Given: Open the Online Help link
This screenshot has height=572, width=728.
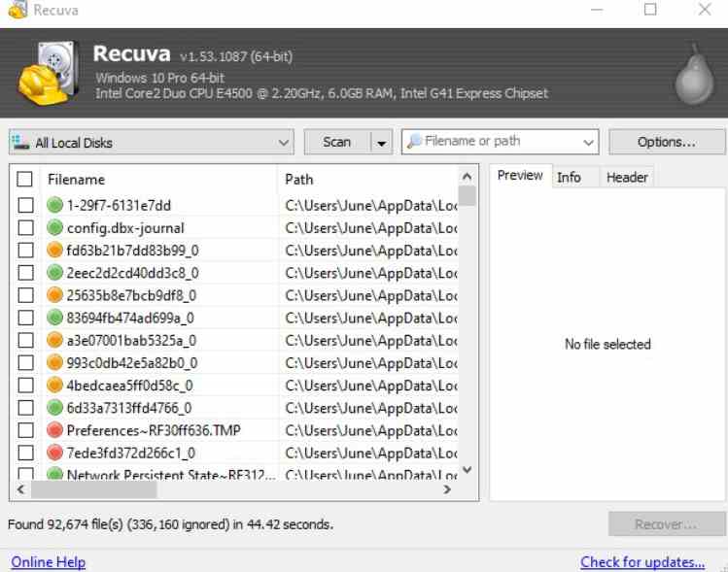Looking at the screenshot, I should 49,561.
